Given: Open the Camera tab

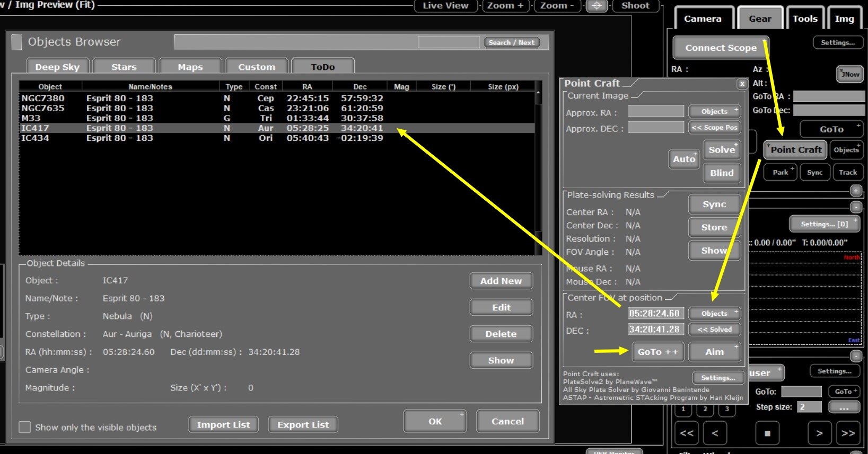Looking at the screenshot, I should (x=703, y=19).
